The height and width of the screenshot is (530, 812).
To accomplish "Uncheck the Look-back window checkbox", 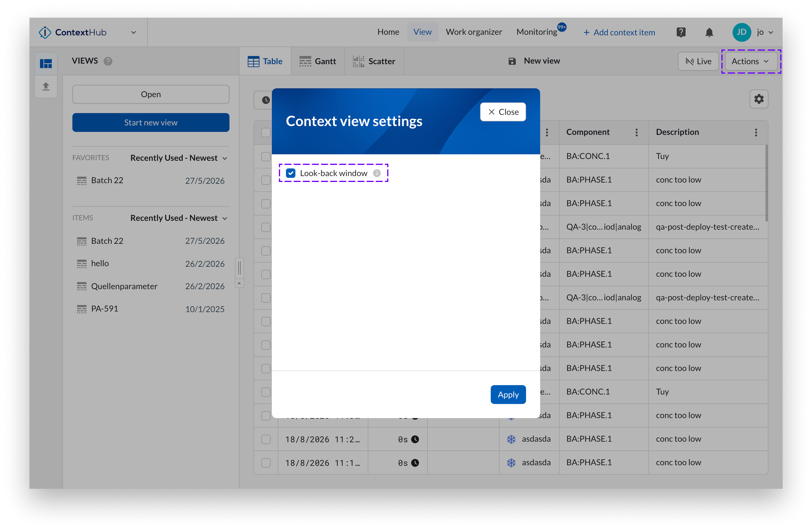I will 290,173.
